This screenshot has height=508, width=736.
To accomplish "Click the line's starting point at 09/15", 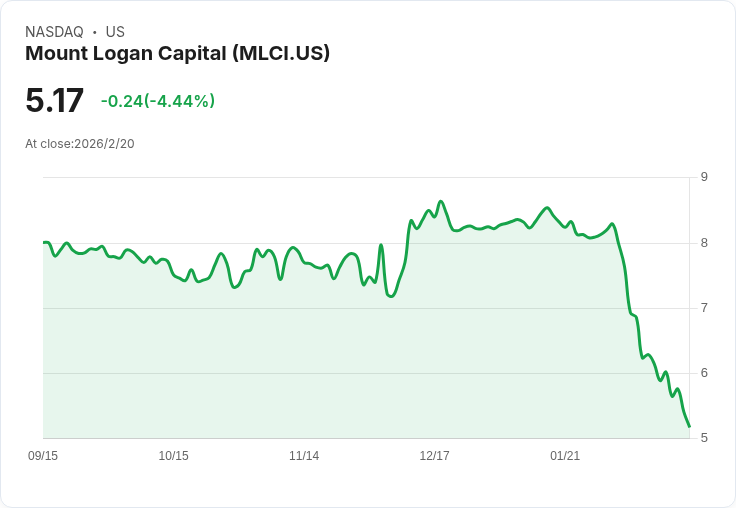I will click(x=44, y=242).
